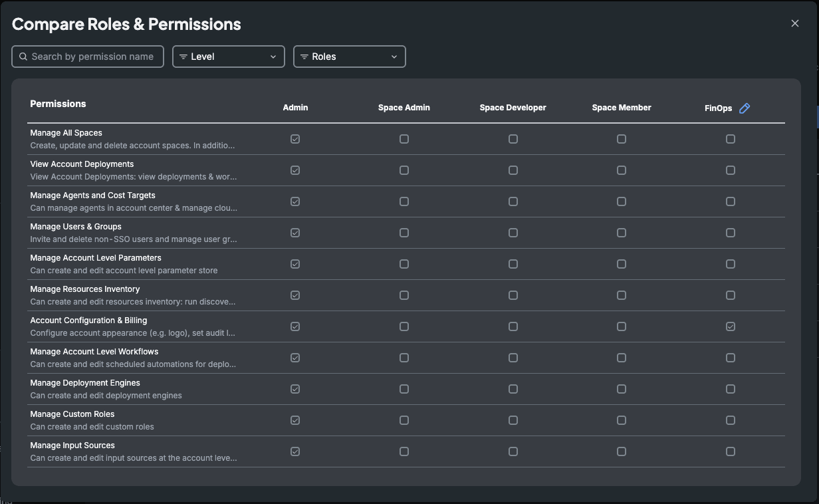Click the Space Developer column header
The image size is (819, 504).
(x=513, y=108)
